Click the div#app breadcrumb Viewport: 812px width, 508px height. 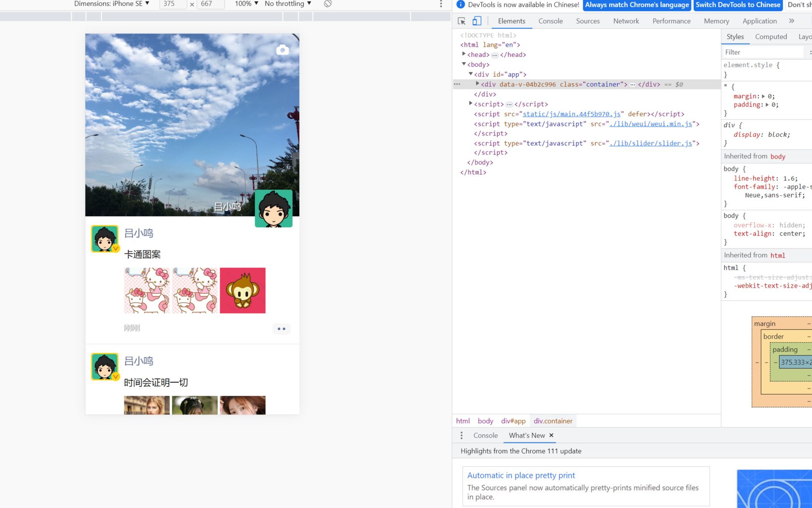(x=513, y=421)
